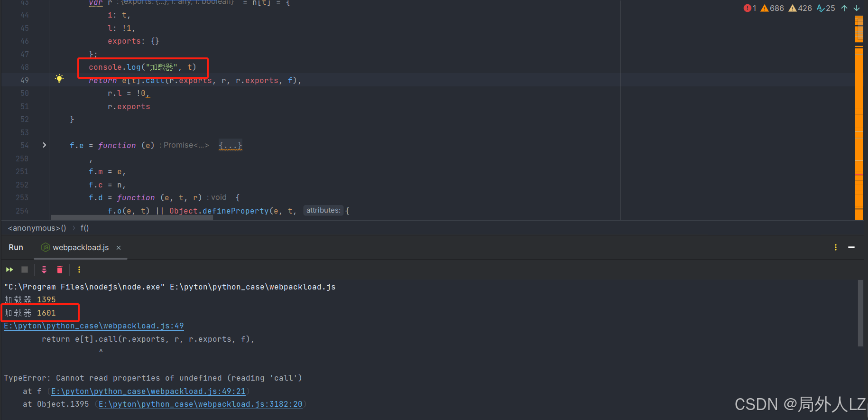Image resolution: width=868 pixels, height=420 pixels.
Task: Close the webpackload.js run tab
Action: pos(119,248)
